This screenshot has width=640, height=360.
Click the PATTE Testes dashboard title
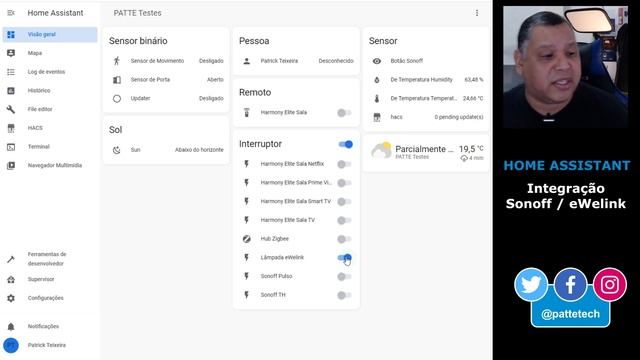pyautogui.click(x=138, y=13)
